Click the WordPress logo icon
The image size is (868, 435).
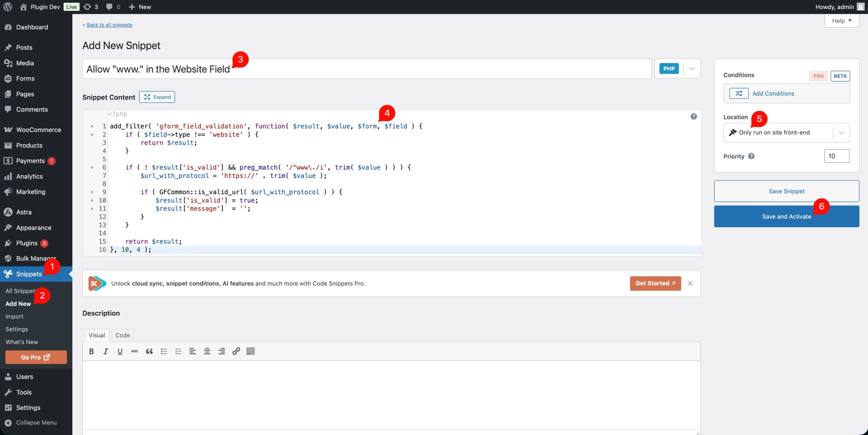pyautogui.click(x=7, y=7)
